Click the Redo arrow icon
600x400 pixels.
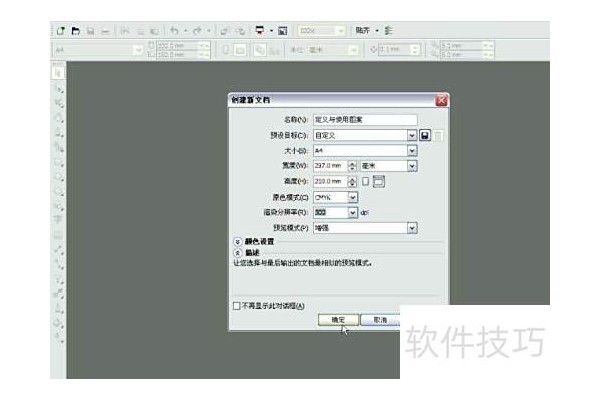click(x=197, y=31)
